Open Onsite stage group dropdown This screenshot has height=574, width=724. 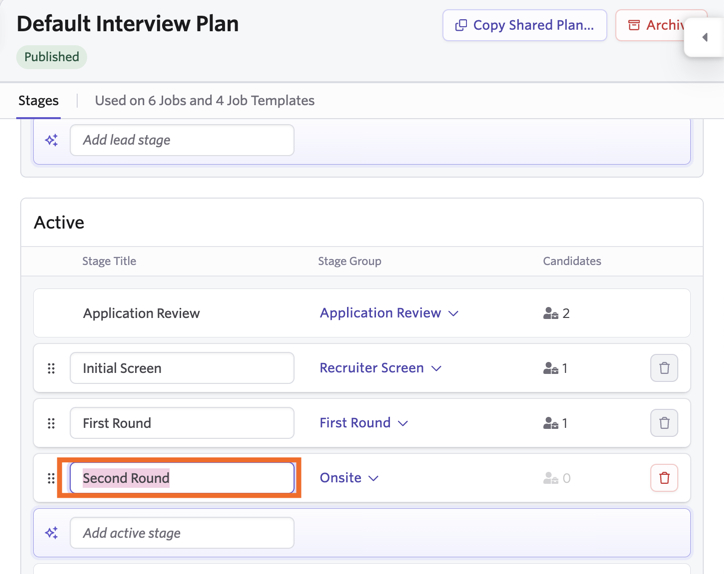(349, 478)
